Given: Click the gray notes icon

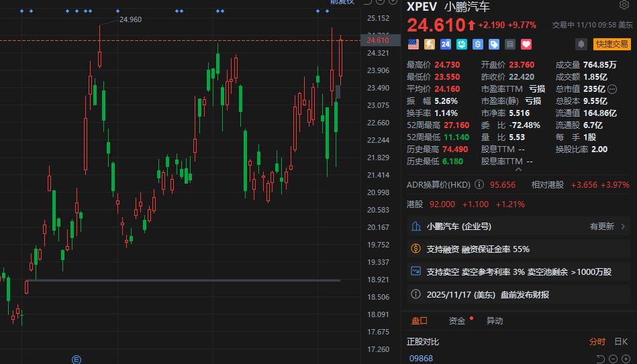Looking at the screenshot, I should (x=510, y=44).
